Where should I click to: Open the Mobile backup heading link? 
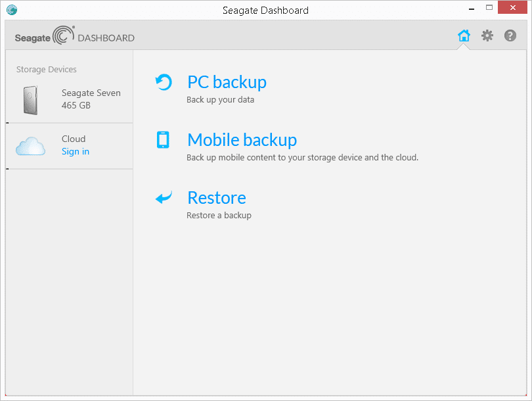[242, 140]
